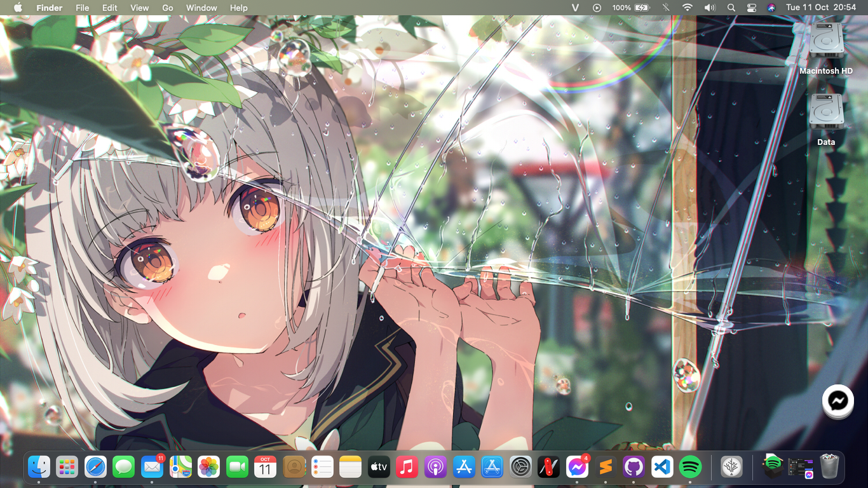Open Launchpad in the Dock
Screen dimensions: 868x488
(x=67, y=468)
